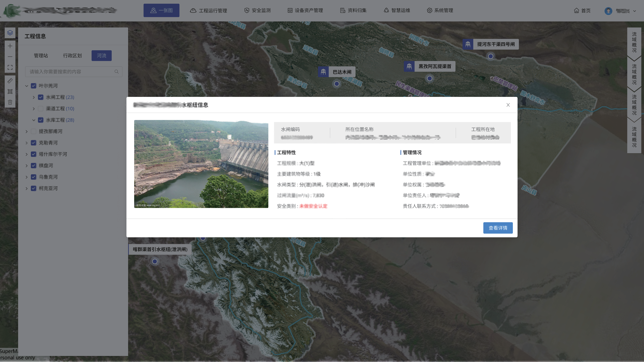
Task: Enable the 提孜那甫河 checkbox
Action: point(34,131)
